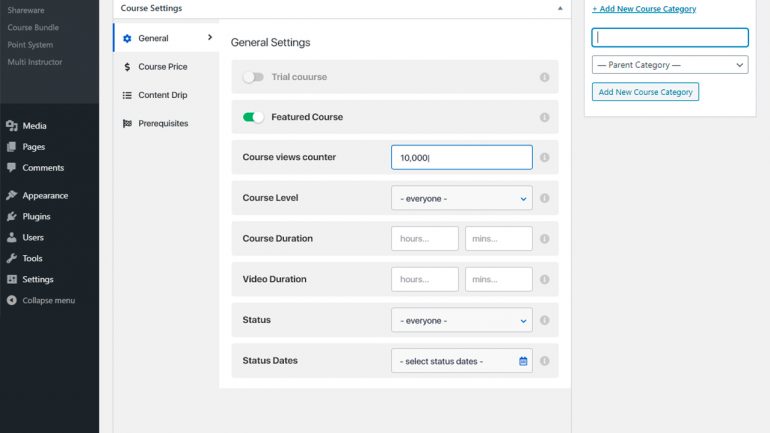
Task: Disable the Featured Course toggle
Action: point(253,117)
